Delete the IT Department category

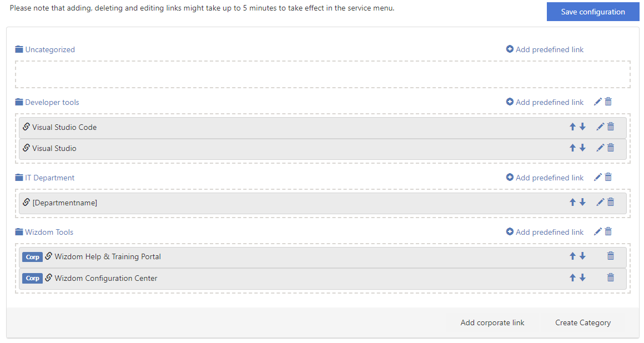click(x=608, y=177)
